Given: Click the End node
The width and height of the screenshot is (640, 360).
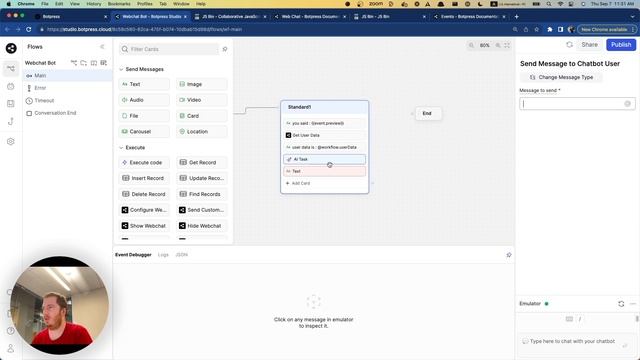Looking at the screenshot, I should click(x=428, y=113).
